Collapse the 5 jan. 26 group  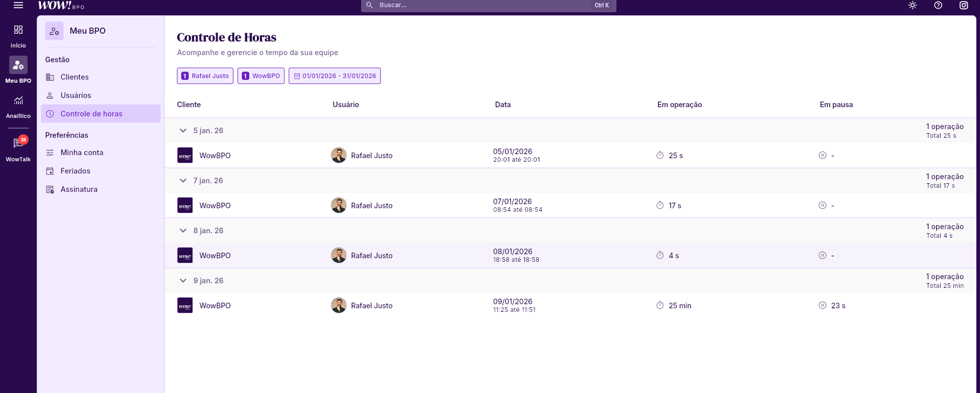[x=183, y=131]
